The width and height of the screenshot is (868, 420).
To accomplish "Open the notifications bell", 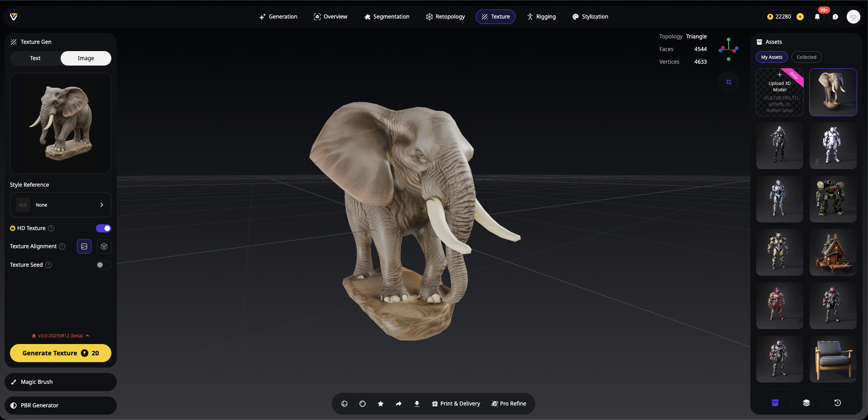I will tap(817, 17).
